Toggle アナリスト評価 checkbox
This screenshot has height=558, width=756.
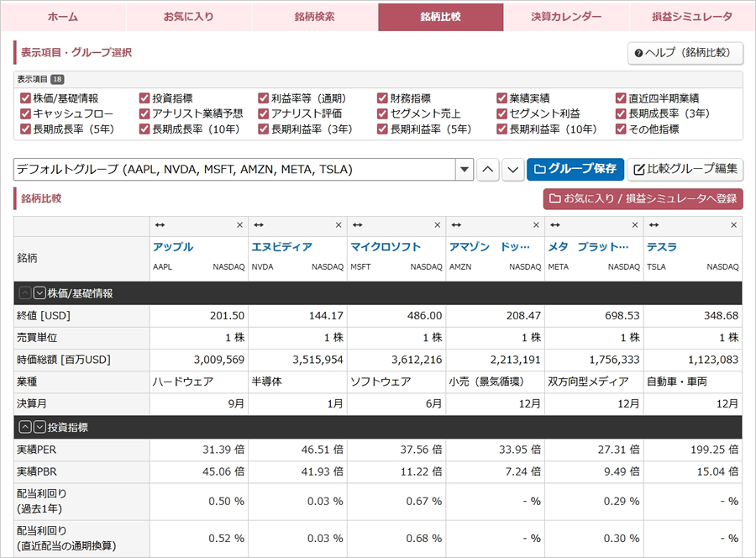(x=263, y=113)
